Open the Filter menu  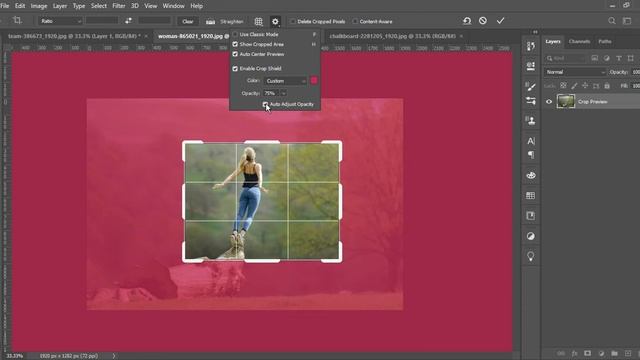click(119, 6)
